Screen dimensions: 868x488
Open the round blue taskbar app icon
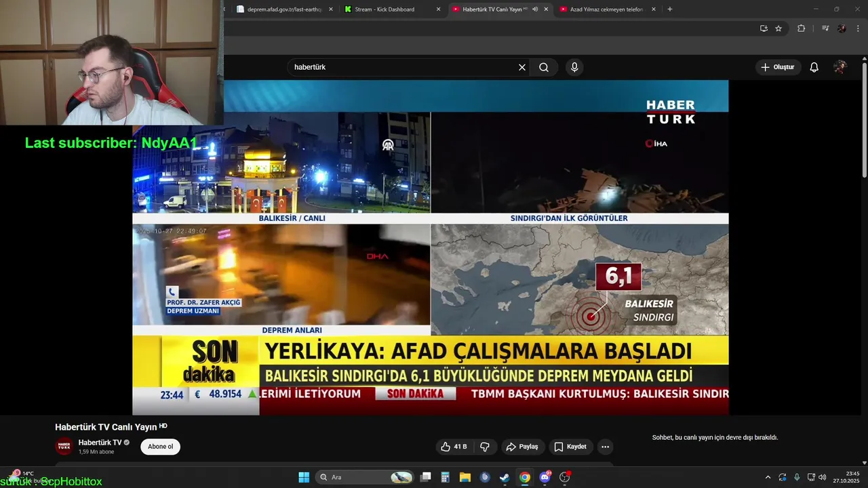click(x=485, y=477)
